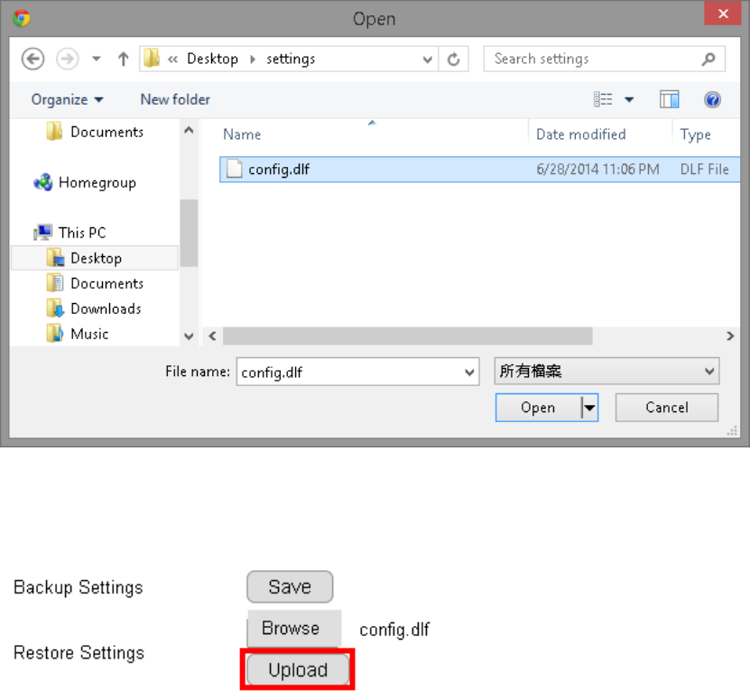750x700 pixels.
Task: Click Upload to restore settings
Action: coord(298,670)
